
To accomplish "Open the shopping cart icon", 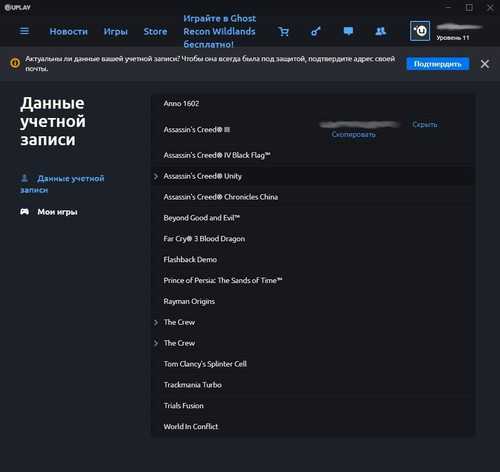I will point(284,32).
